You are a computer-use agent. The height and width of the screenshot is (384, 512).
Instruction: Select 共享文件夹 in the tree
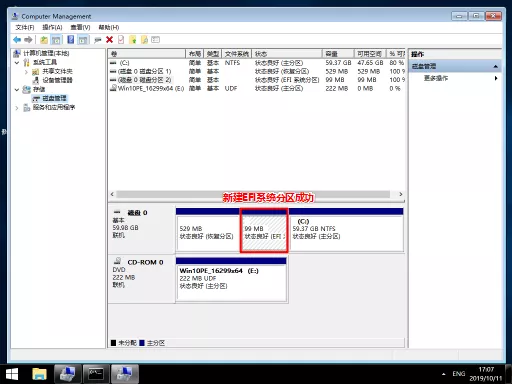coord(57,71)
